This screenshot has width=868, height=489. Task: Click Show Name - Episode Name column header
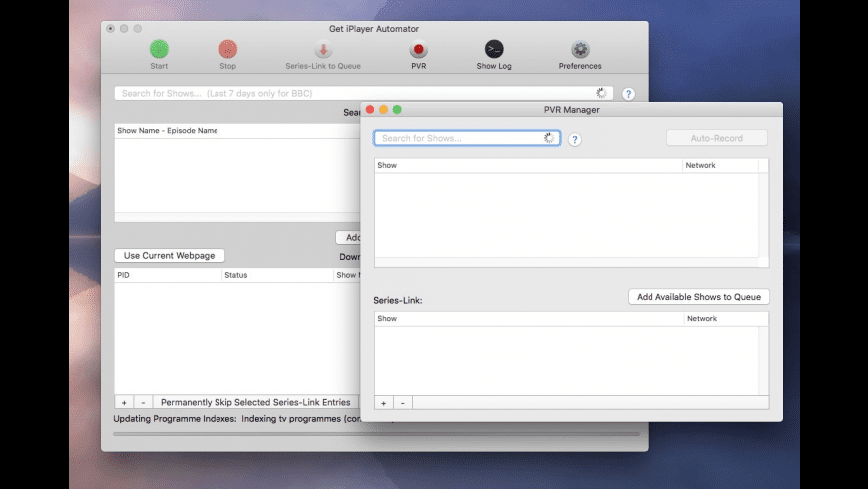tap(236, 130)
